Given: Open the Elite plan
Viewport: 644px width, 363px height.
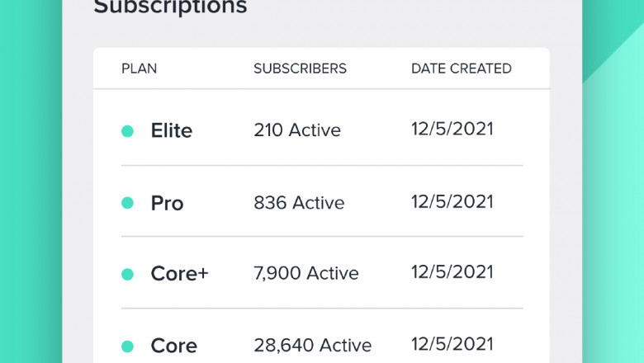Looking at the screenshot, I should (x=171, y=130).
